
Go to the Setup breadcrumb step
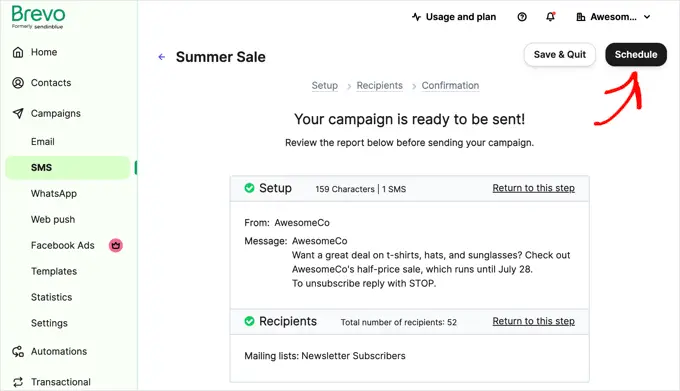click(x=324, y=85)
